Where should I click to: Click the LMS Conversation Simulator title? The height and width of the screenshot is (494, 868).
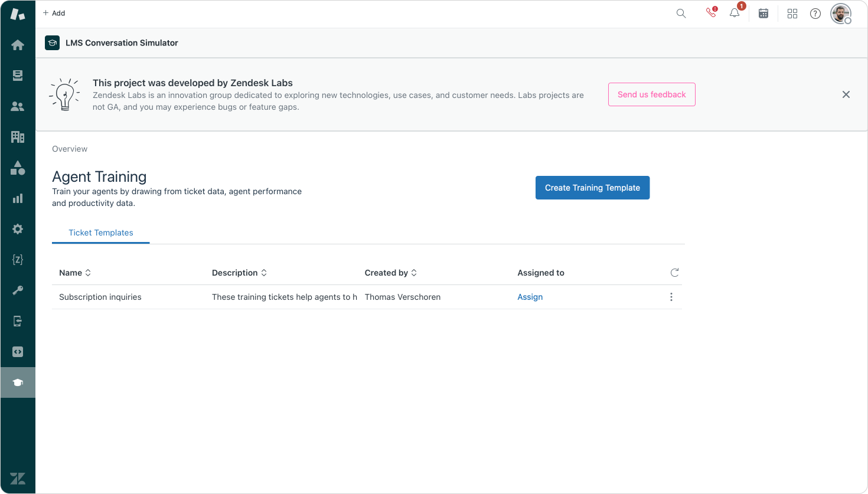[x=122, y=42]
